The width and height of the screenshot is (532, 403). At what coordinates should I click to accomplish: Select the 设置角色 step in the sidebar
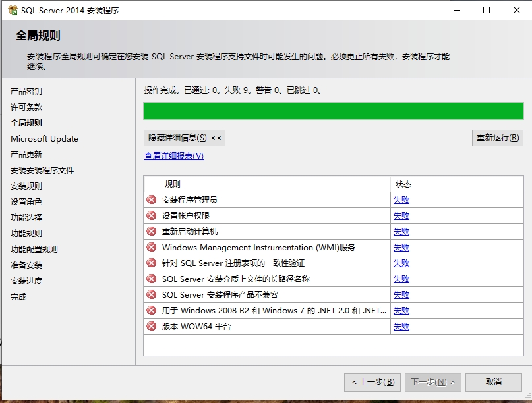(26, 202)
